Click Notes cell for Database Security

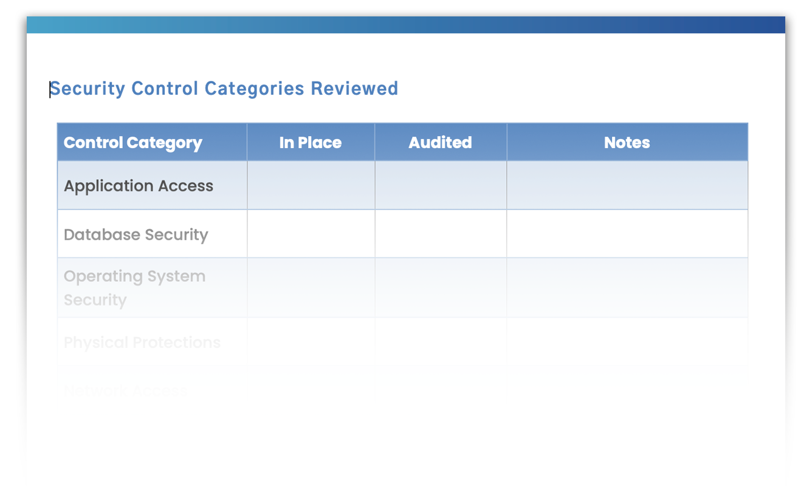(x=627, y=234)
